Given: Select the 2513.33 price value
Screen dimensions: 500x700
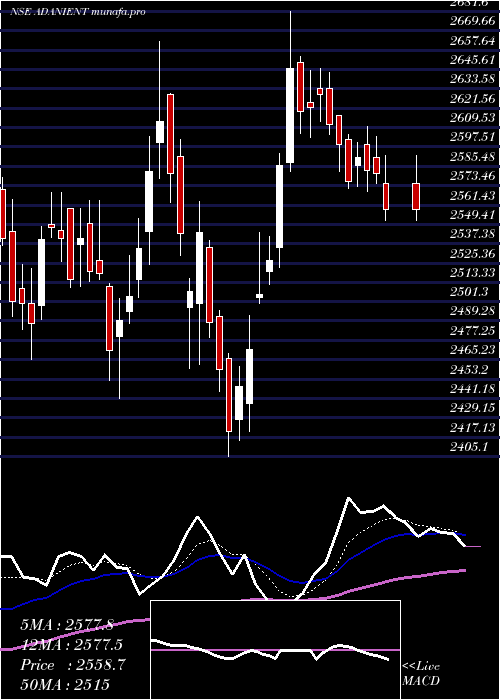Looking at the screenshot, I should coord(472,273).
